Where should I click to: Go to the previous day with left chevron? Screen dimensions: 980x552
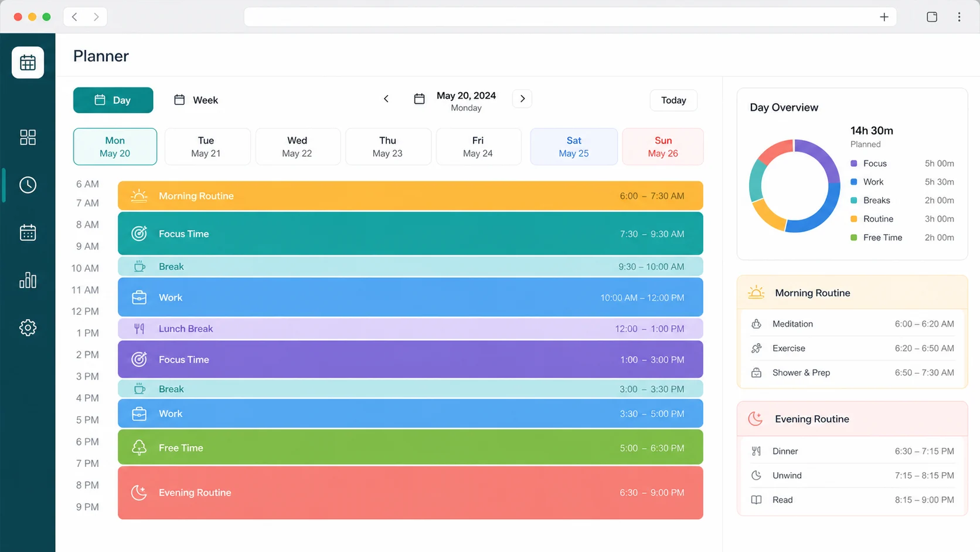click(386, 99)
